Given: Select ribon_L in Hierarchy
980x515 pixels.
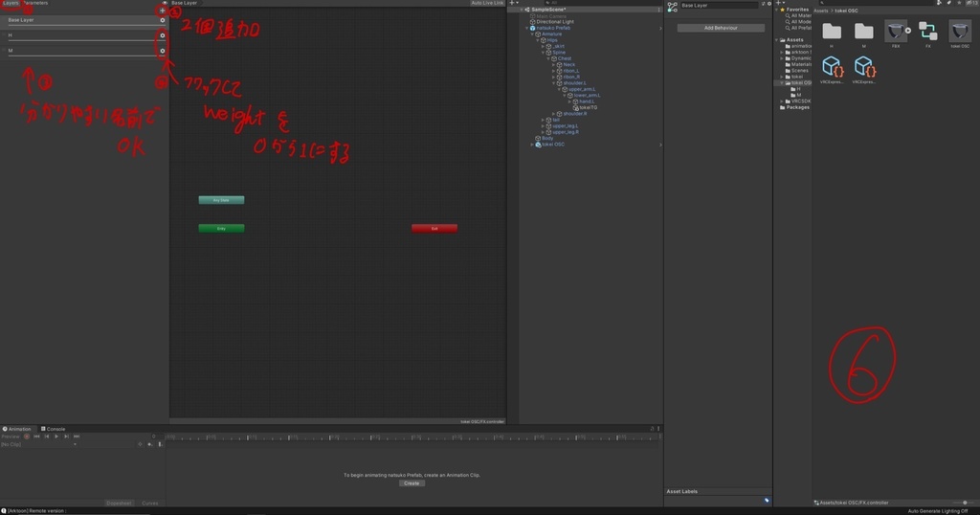Looking at the screenshot, I should tap(570, 71).
